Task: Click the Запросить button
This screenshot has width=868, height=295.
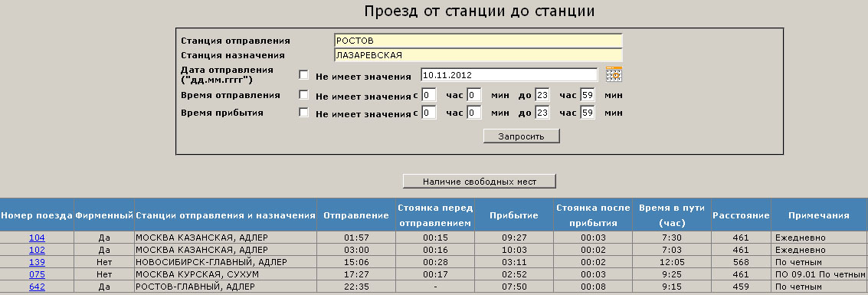Action: [521, 136]
